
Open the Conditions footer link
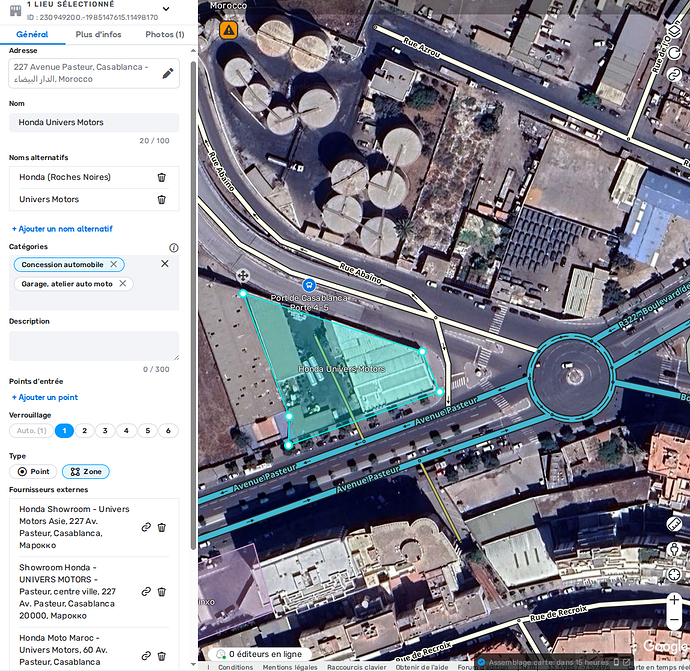point(235,667)
